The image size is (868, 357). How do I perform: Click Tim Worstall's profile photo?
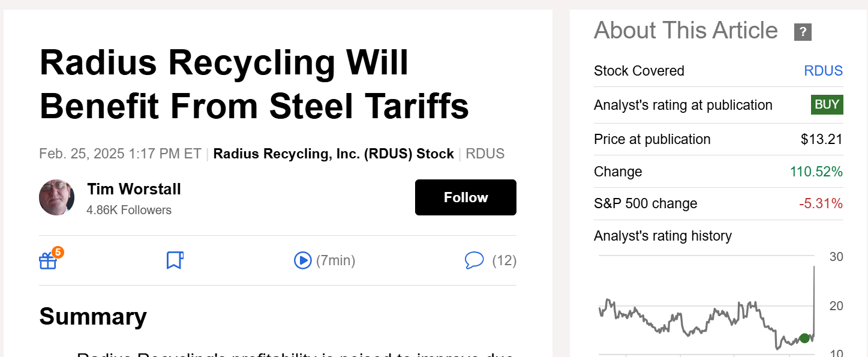click(x=57, y=197)
